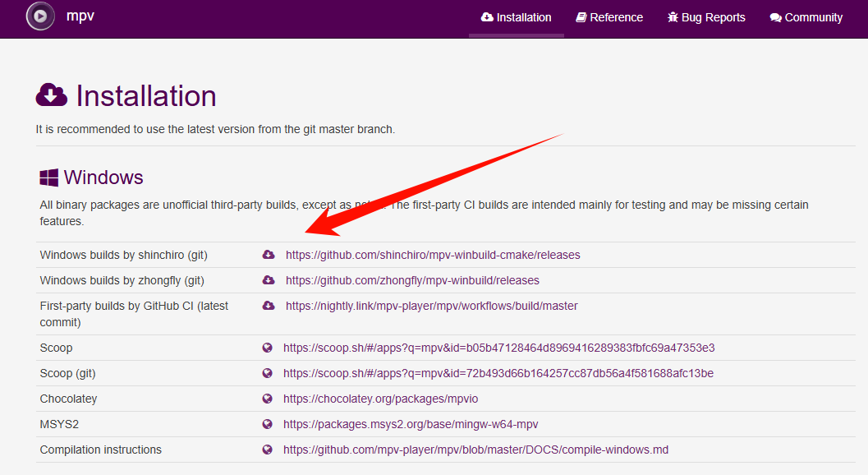Image resolution: width=868 pixels, height=475 pixels.
Task: Open the shinchiro mpv-winbuild-cmake releases link
Action: coord(433,255)
